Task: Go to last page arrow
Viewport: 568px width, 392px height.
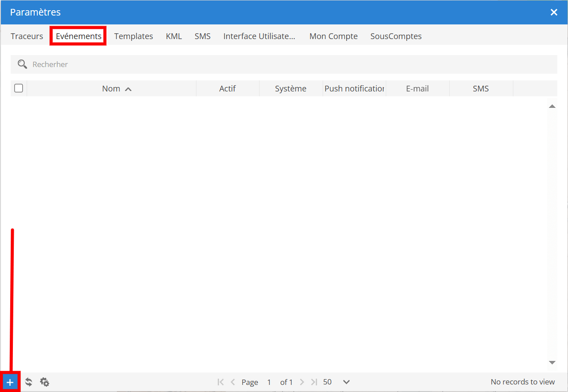Action: click(x=314, y=382)
